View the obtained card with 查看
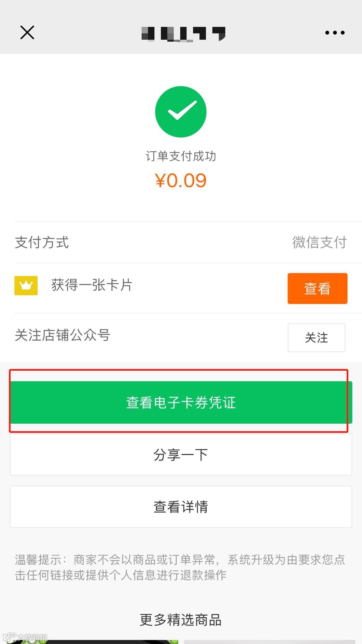Screen dimensions: 362x644 tap(317, 288)
